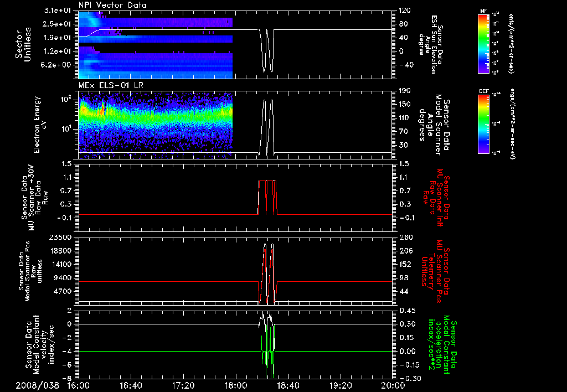
Task: Click the green 'Model Constant acceleration' axis title
Action: 442,345
